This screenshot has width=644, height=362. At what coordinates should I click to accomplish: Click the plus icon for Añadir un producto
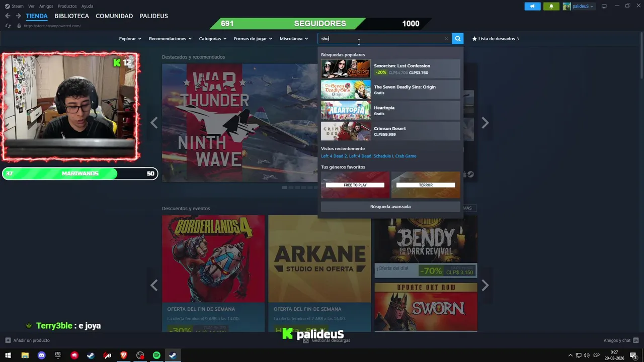[x=8, y=340]
